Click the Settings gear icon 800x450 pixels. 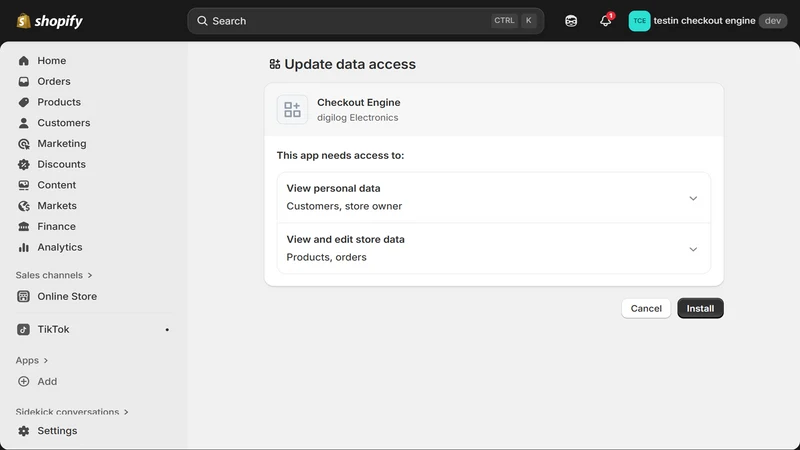point(23,431)
